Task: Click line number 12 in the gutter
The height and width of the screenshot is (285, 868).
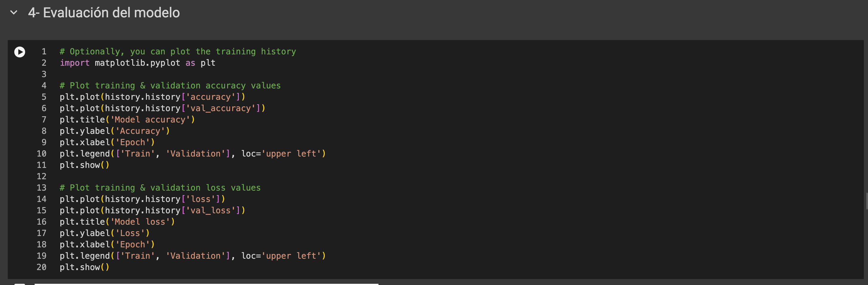Action: pos(41,176)
